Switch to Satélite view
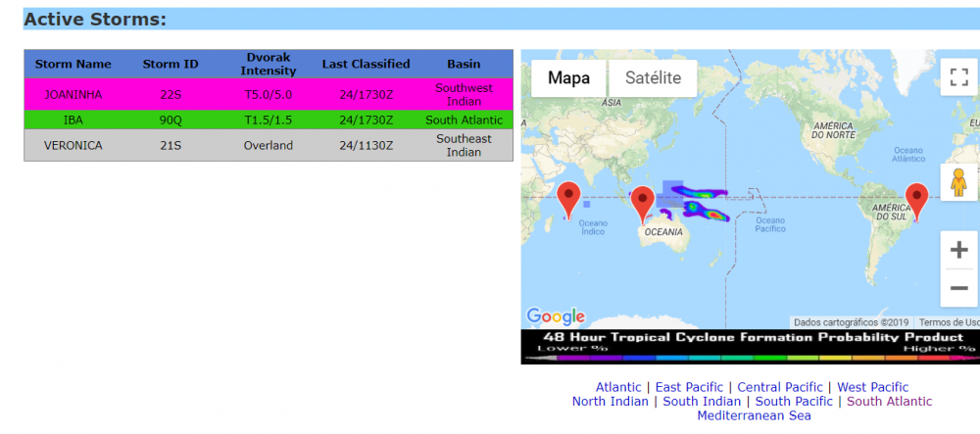 653,78
